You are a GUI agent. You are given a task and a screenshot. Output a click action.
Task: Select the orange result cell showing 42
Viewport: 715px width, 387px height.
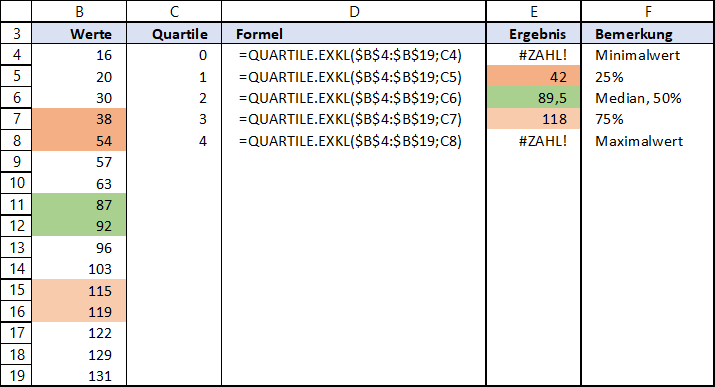[x=534, y=77]
